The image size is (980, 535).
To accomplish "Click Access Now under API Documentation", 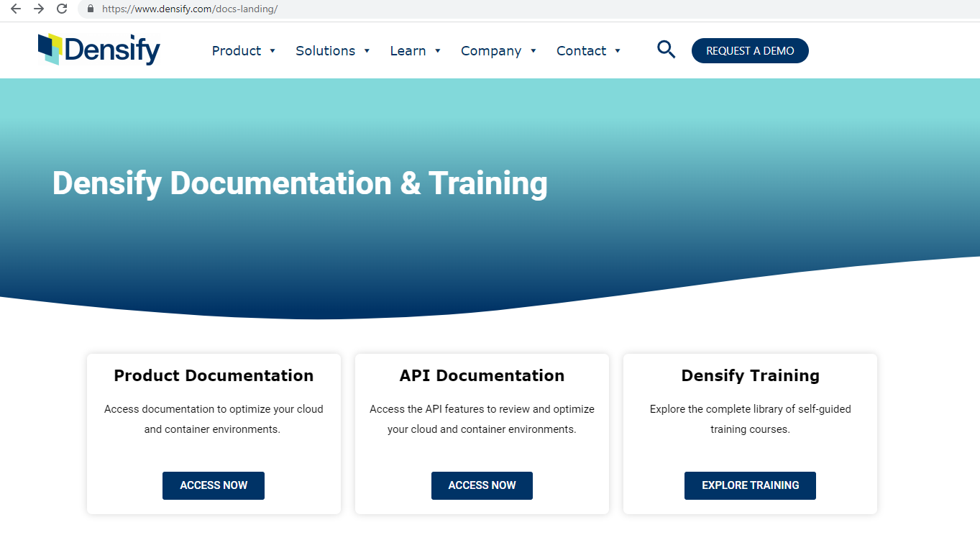I will point(482,485).
